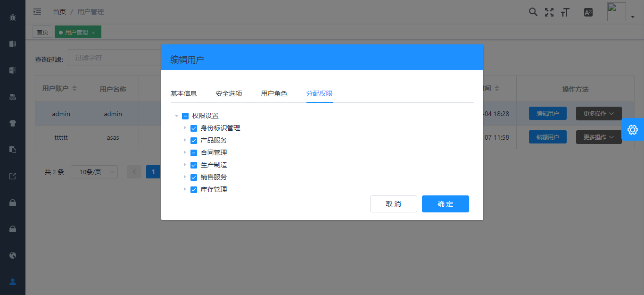Toggle fullscreen using the expand-arrows icon
This screenshot has width=644, height=295.
[549, 12]
